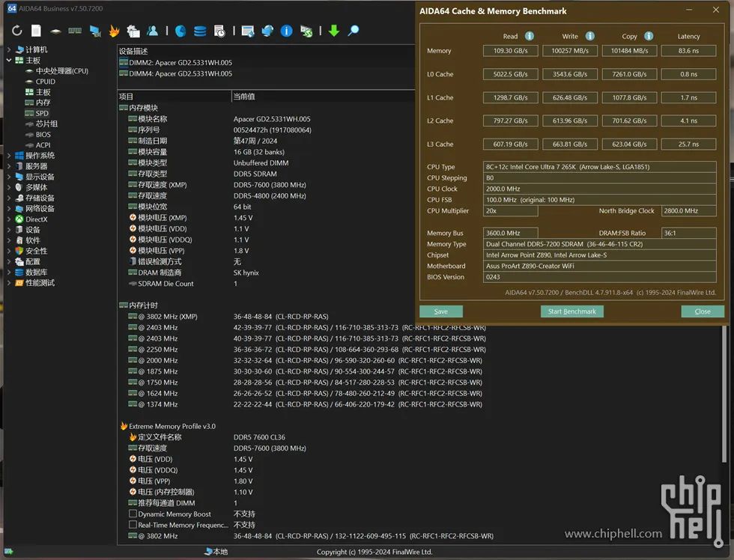Open the Report page icon in toolbar
This screenshot has height=560, width=734.
[x=36, y=31]
